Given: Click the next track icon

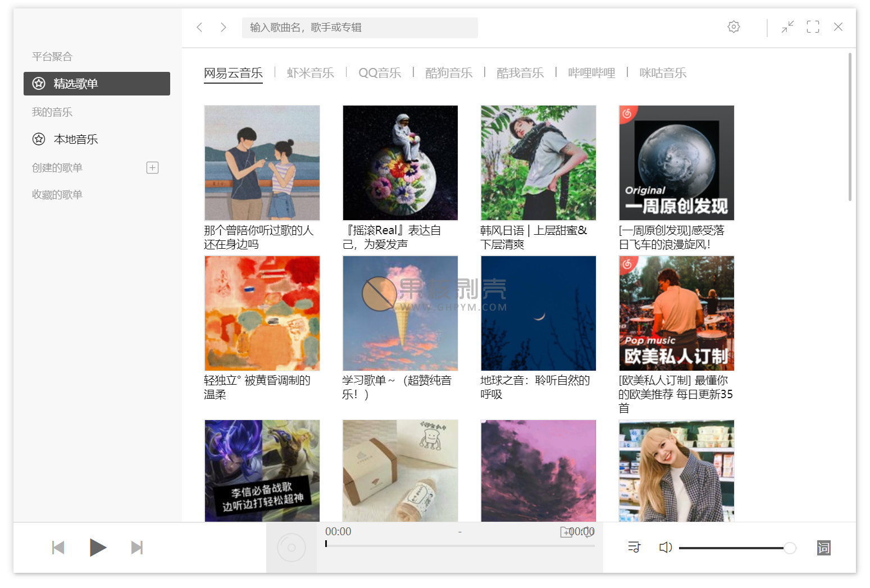Looking at the screenshot, I should click(x=136, y=547).
